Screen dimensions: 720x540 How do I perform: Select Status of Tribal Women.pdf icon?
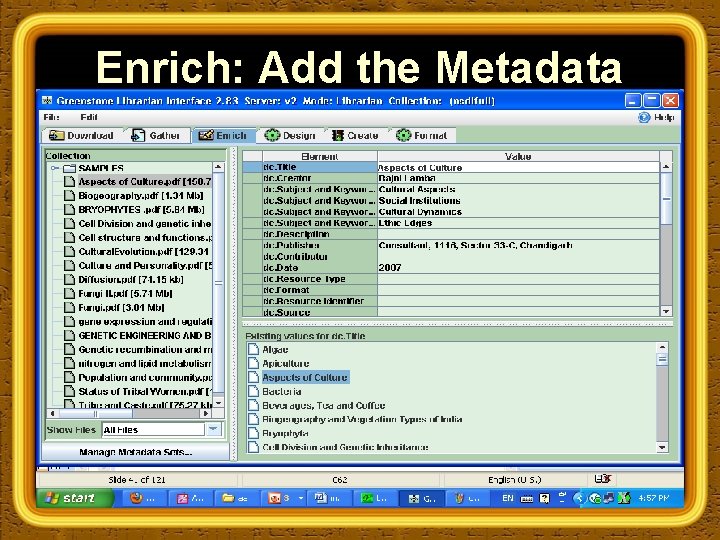tap(69, 392)
